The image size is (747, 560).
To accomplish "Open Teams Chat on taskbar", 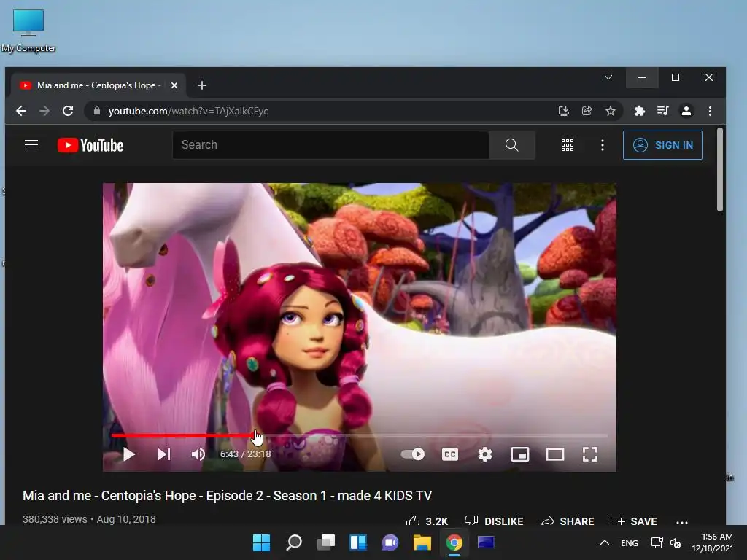I will click(x=390, y=542).
